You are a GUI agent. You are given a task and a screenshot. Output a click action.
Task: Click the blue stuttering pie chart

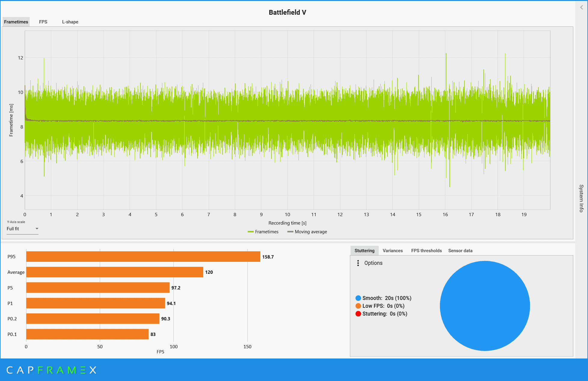[485, 306]
